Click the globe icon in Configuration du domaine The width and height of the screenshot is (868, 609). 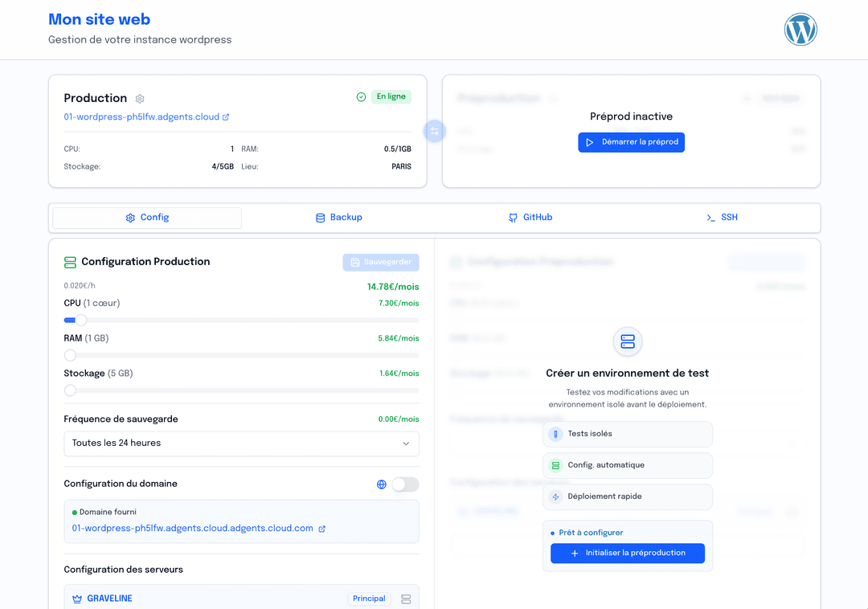381,484
